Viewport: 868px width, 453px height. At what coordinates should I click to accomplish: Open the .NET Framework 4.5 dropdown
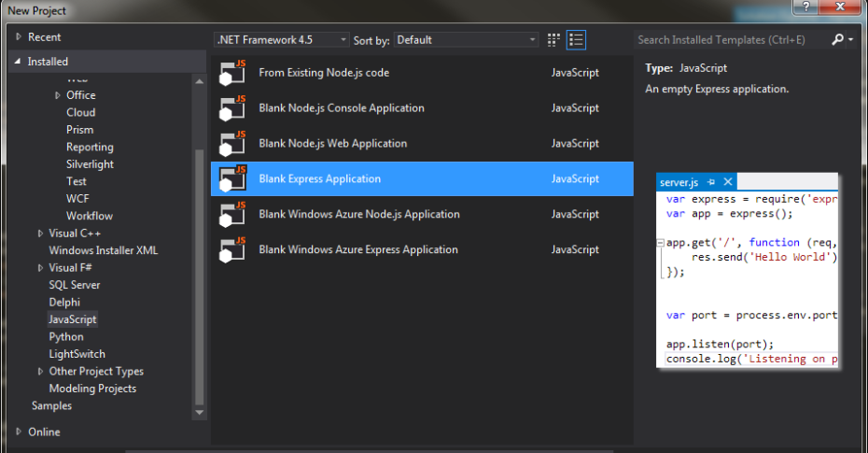[x=282, y=40]
